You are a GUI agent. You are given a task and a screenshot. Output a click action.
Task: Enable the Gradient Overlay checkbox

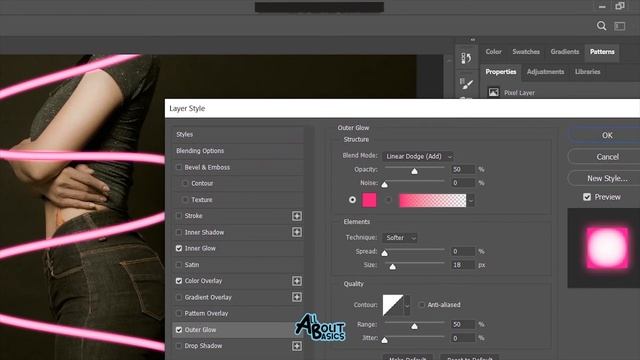click(x=179, y=297)
